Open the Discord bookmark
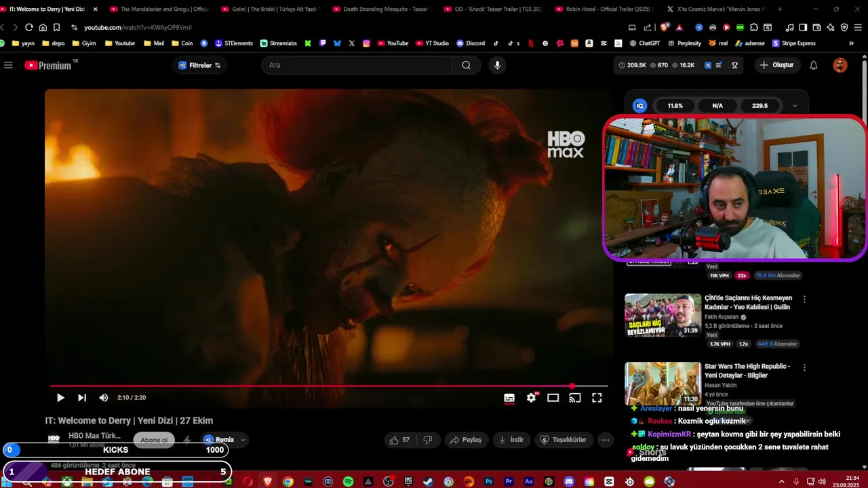This screenshot has width=868, height=488. click(471, 43)
